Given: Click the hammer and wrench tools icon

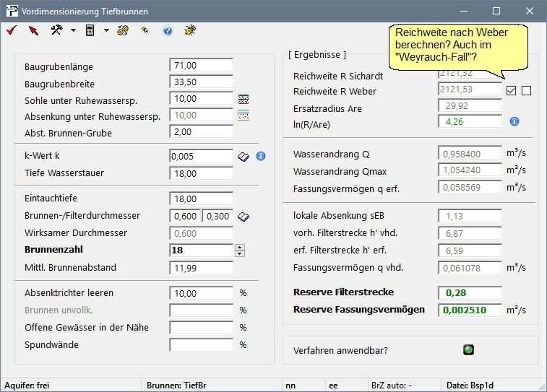Looking at the screenshot, I should point(56,30).
